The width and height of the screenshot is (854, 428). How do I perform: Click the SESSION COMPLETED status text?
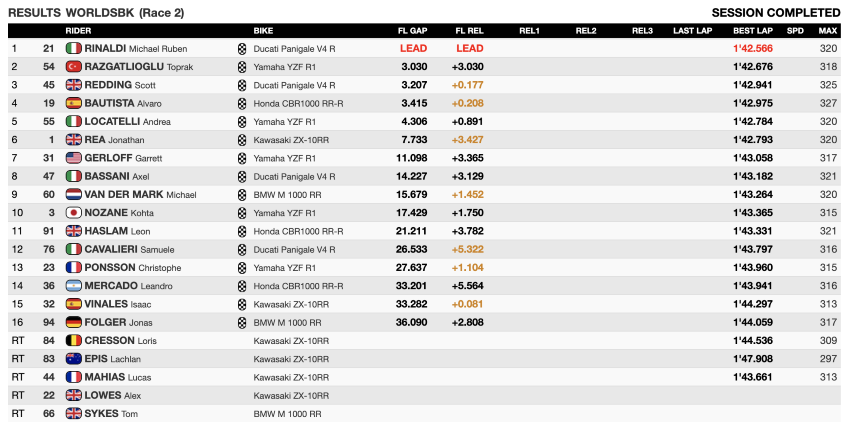click(776, 13)
